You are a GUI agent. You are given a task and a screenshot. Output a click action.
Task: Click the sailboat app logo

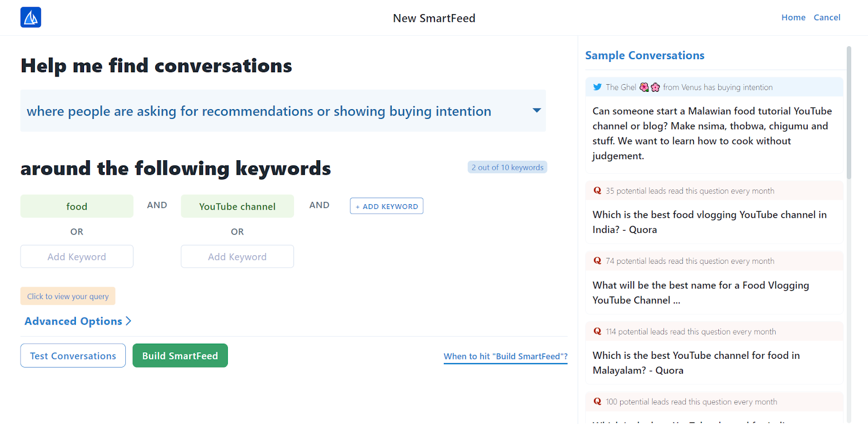click(x=31, y=17)
